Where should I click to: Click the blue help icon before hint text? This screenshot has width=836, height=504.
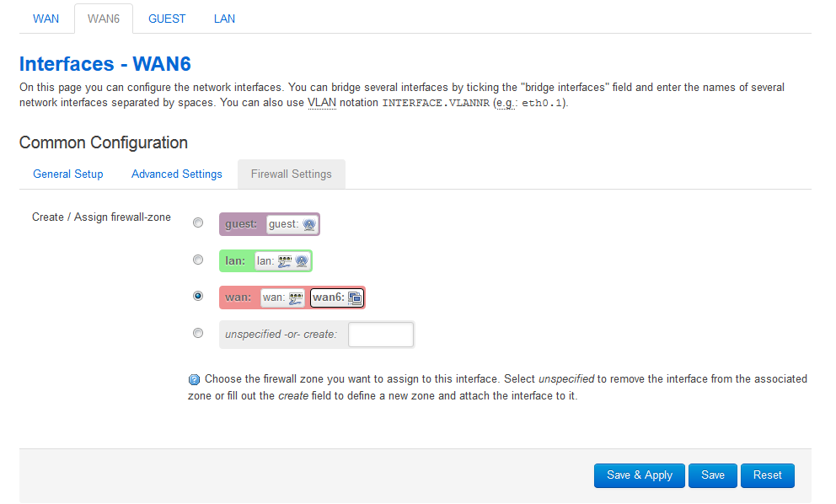[194, 380]
